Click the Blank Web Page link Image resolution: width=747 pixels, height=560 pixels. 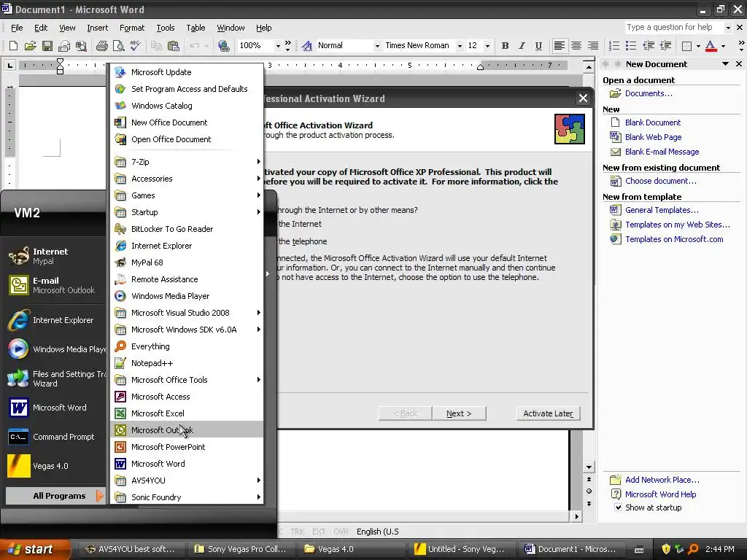pyautogui.click(x=653, y=137)
